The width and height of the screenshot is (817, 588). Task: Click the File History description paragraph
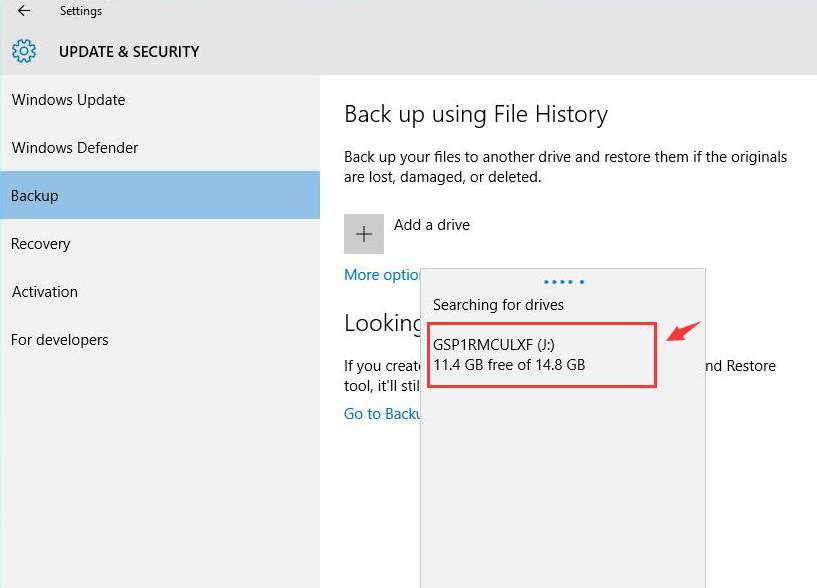(x=565, y=167)
